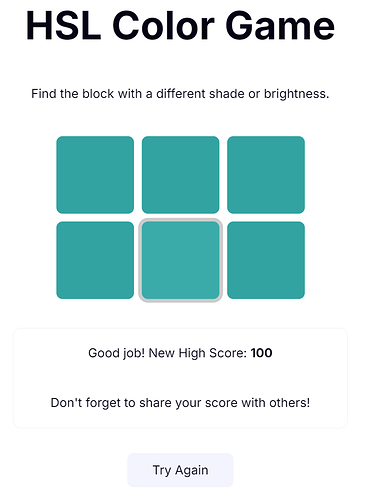
Task: Click the word 'brightness' in the instructions
Action: click(x=297, y=94)
